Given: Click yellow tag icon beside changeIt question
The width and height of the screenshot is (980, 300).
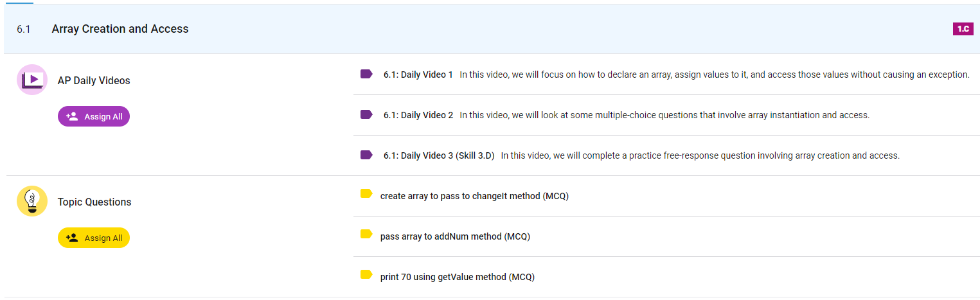Looking at the screenshot, I should [x=366, y=193].
